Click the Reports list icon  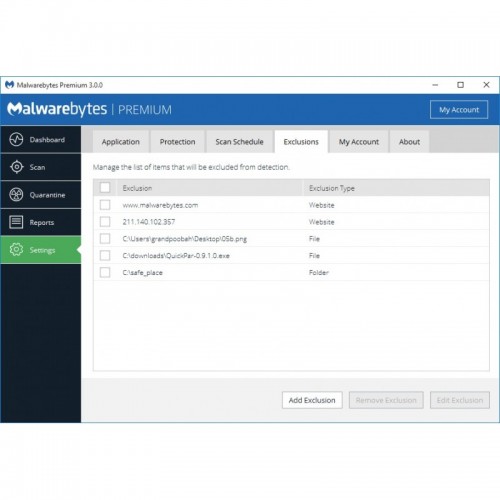16,222
